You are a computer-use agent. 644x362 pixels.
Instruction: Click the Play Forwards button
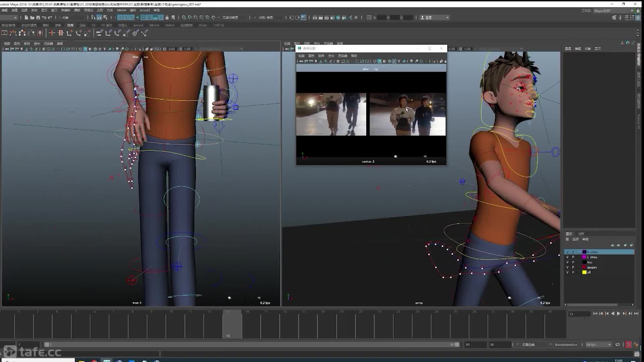[x=619, y=313]
